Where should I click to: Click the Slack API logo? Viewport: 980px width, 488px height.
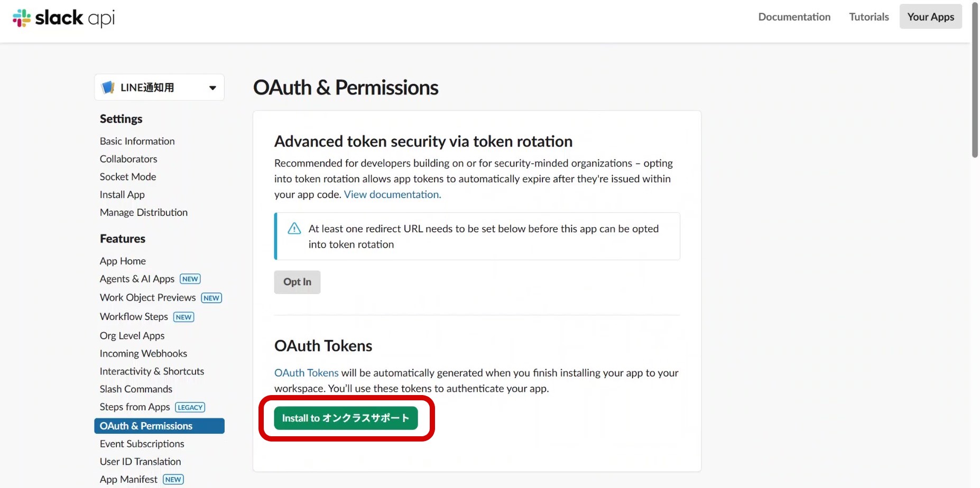click(63, 18)
